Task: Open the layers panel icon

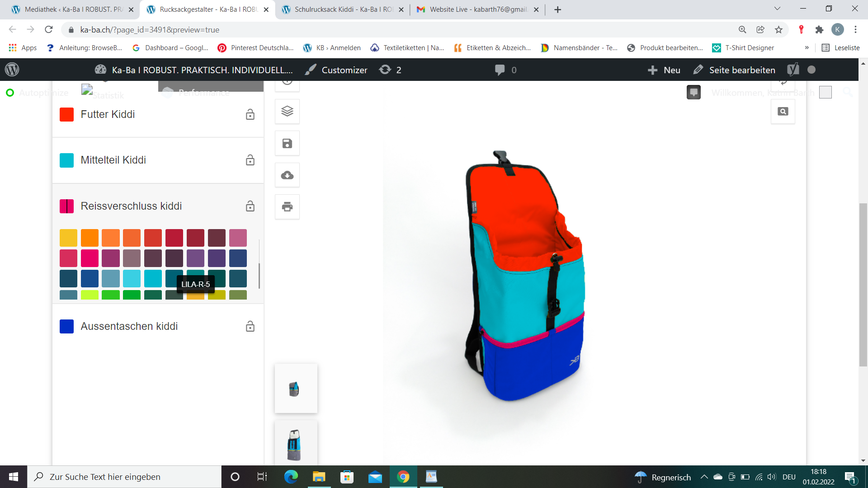Action: (287, 111)
